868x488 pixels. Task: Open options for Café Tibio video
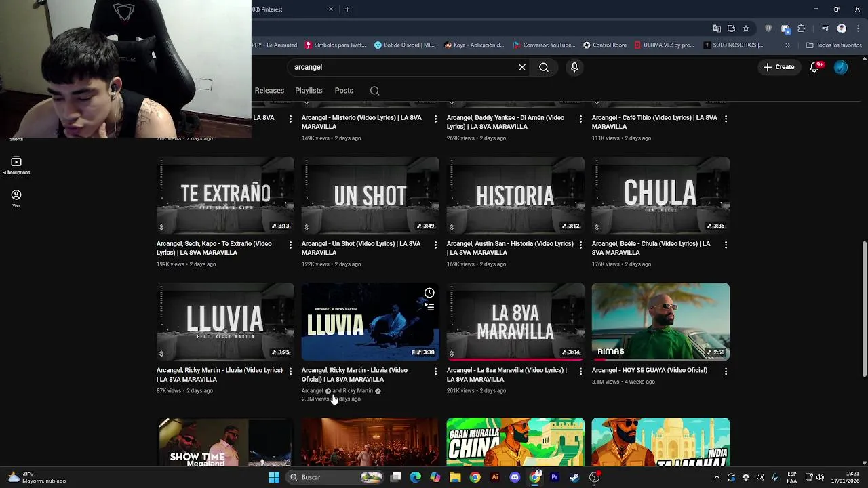(x=726, y=119)
